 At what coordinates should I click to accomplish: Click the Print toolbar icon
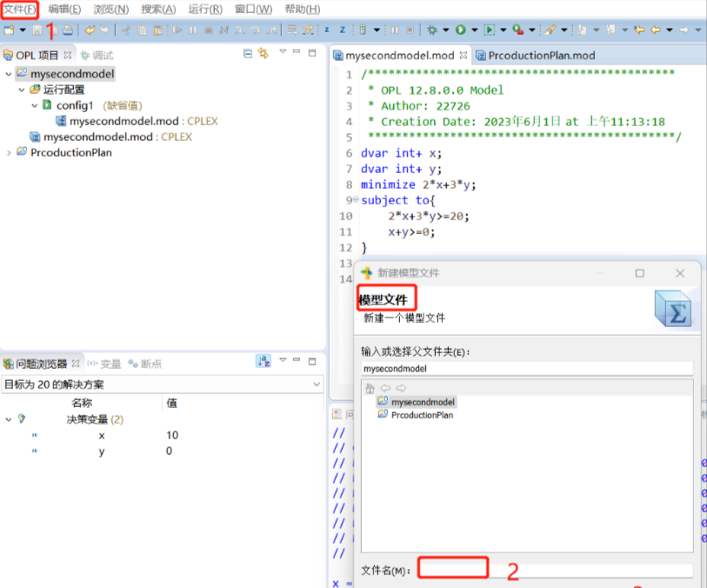tap(68, 30)
